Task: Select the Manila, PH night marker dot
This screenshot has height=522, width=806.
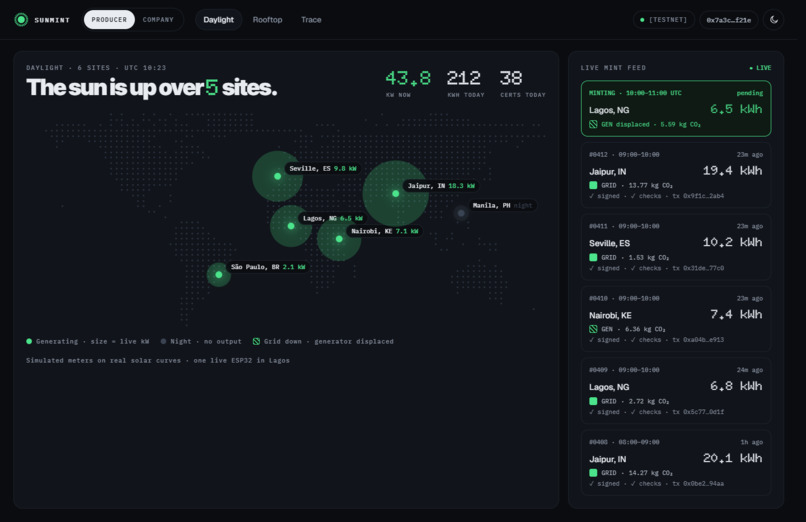Action: point(461,213)
